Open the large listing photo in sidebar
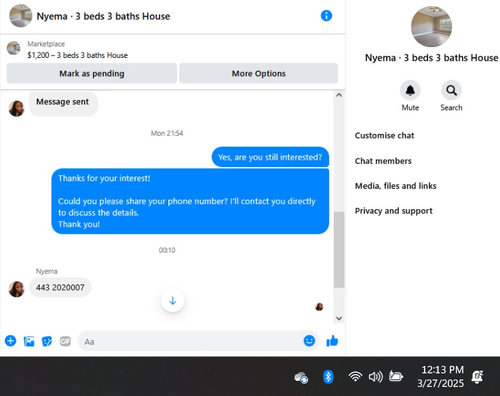 tap(431, 26)
